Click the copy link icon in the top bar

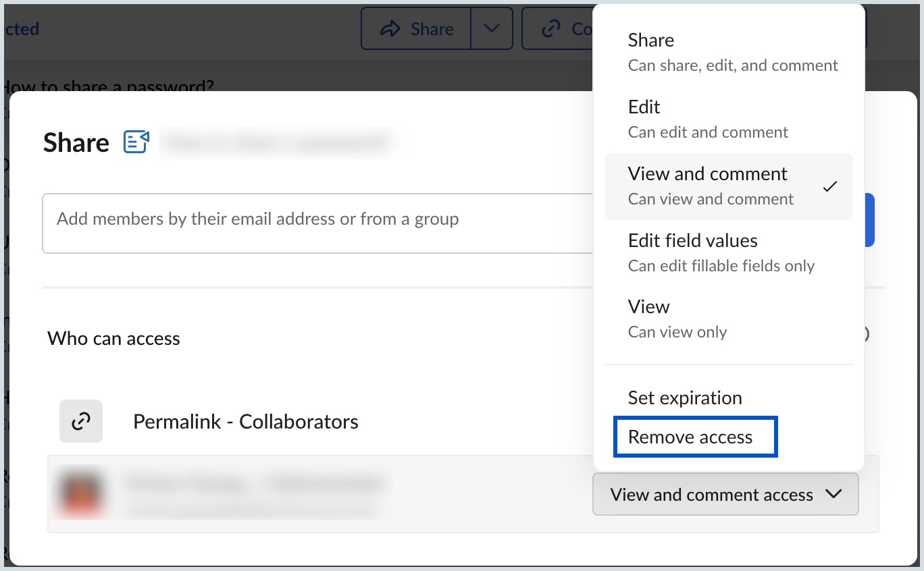point(550,28)
